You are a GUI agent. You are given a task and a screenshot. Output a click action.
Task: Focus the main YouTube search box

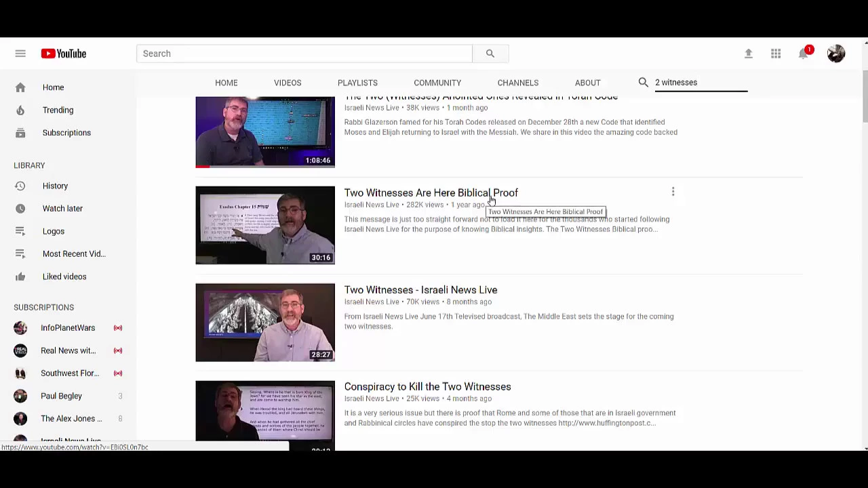304,54
